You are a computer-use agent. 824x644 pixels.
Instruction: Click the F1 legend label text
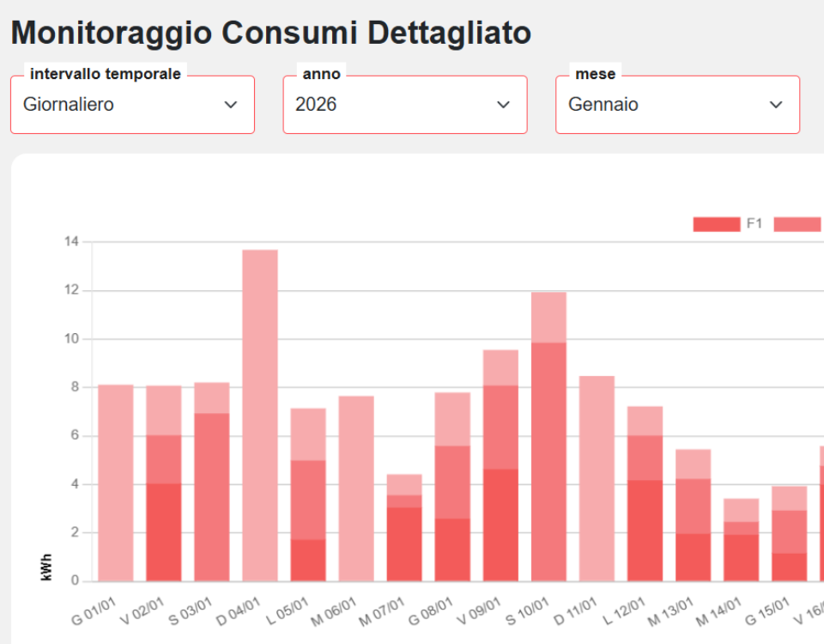point(754,224)
